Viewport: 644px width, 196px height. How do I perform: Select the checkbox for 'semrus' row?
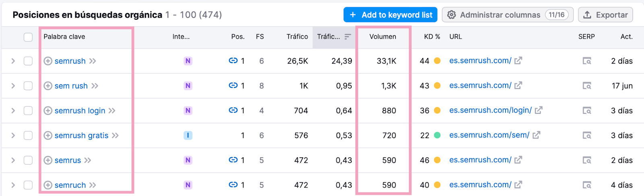pos(28,160)
